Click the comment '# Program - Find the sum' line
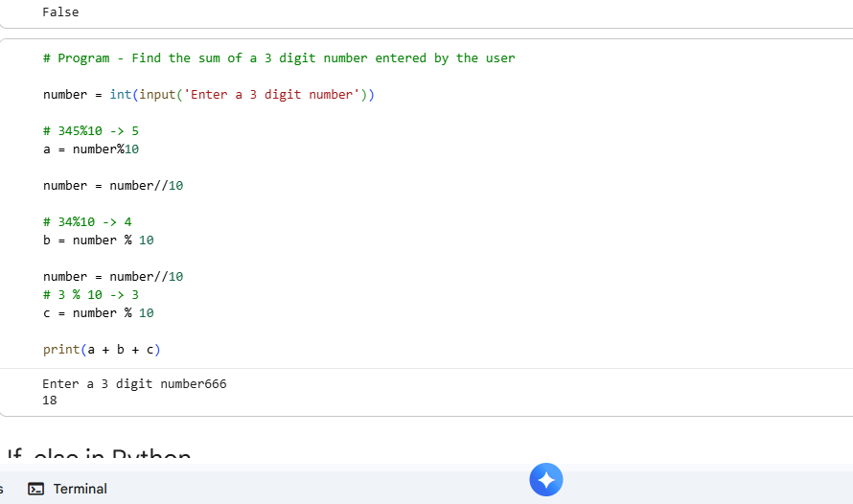This screenshot has width=853, height=504. pyautogui.click(x=279, y=58)
